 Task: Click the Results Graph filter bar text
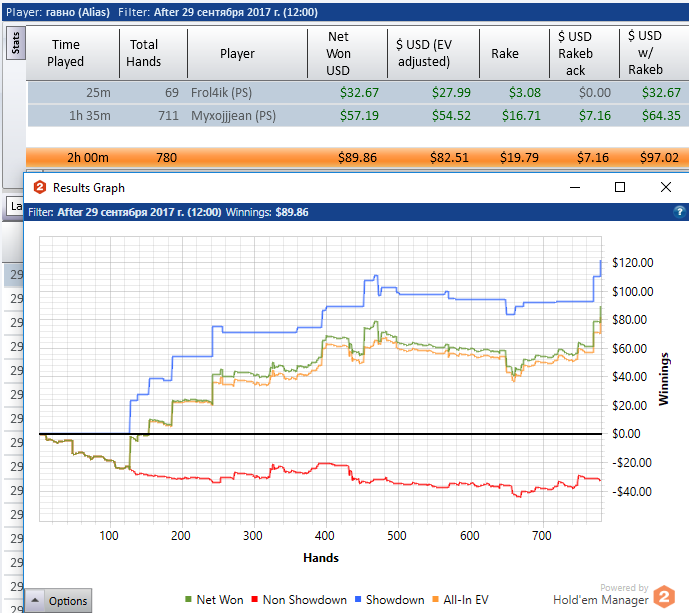click(168, 212)
